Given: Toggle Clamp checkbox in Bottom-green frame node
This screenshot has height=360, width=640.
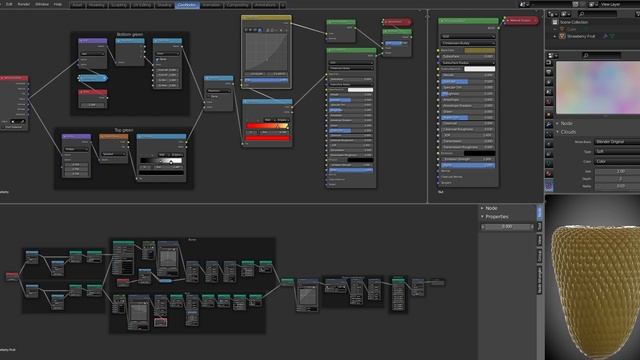Looking at the screenshot, I should [x=158, y=59].
